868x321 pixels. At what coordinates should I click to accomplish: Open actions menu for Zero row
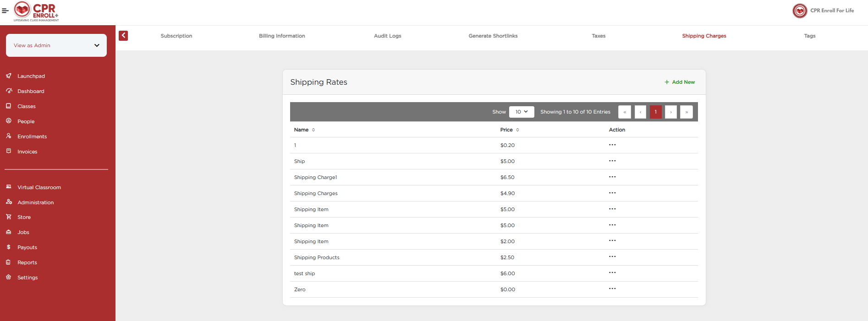[612, 288]
